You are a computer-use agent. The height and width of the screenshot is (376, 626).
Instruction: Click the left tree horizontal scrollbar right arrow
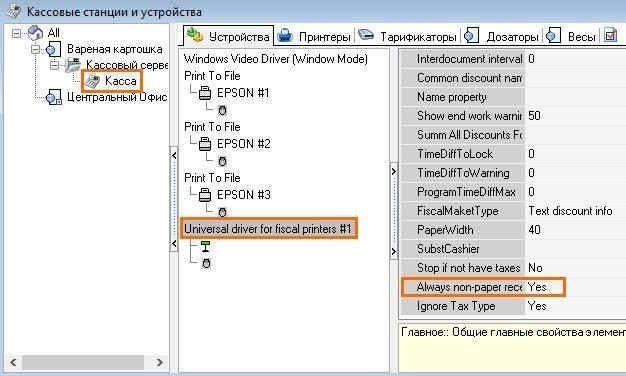click(160, 362)
